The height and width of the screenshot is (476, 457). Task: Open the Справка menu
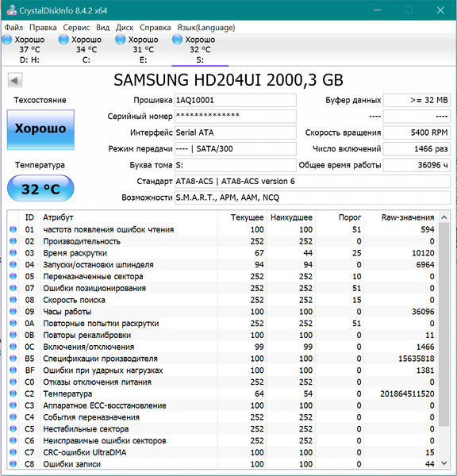coord(156,28)
